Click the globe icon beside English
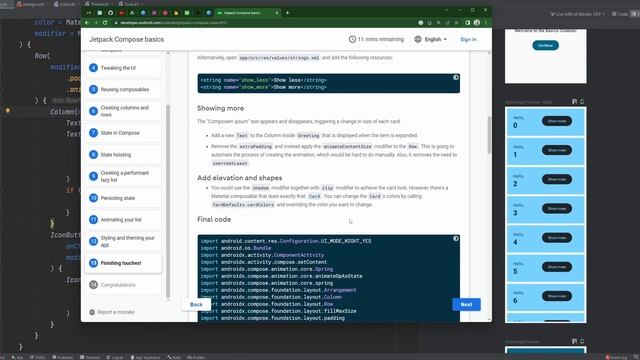The width and height of the screenshot is (640, 360). [418, 39]
